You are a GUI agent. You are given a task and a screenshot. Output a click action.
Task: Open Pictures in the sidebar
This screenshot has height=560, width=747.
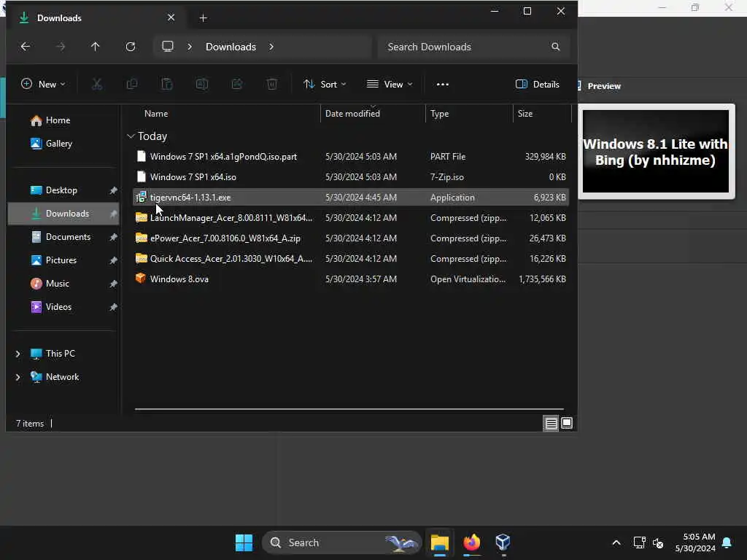pyautogui.click(x=63, y=260)
